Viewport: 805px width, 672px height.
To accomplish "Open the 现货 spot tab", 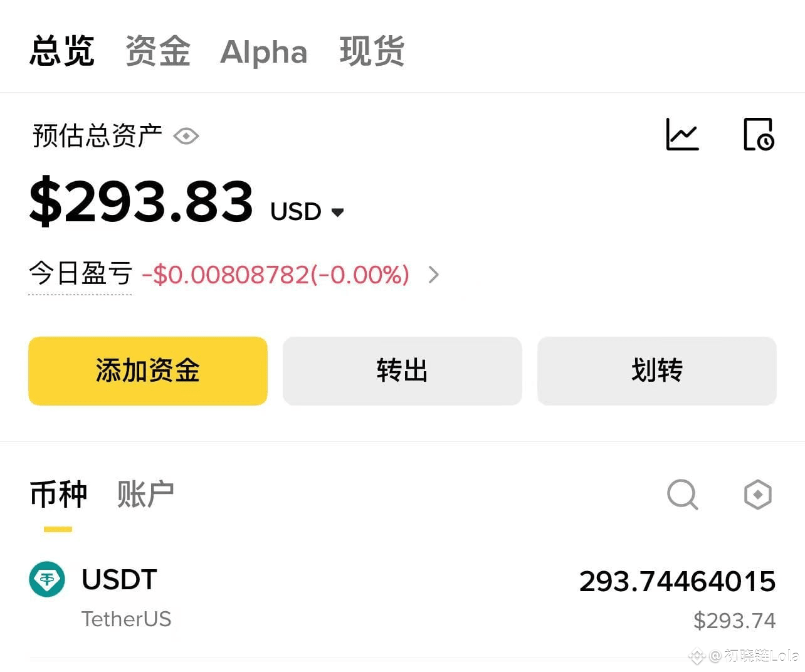I will click(372, 51).
